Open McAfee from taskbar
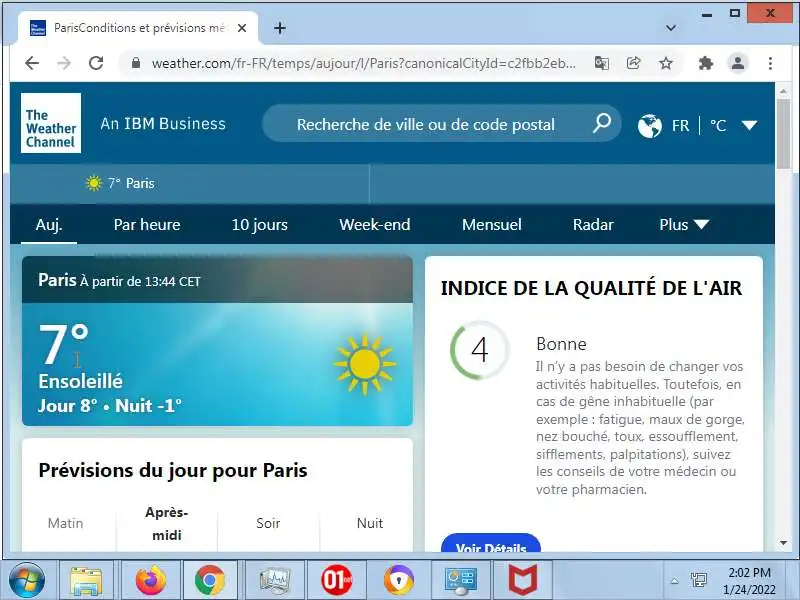The width and height of the screenshot is (800, 600). pyautogui.click(x=522, y=580)
